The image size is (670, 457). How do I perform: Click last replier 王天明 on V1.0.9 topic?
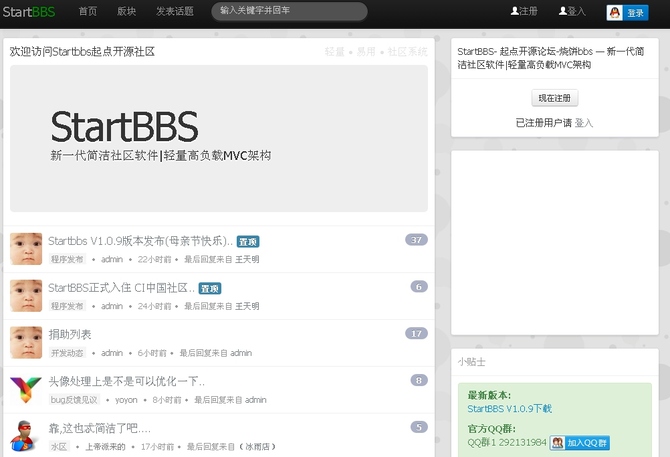pyautogui.click(x=247, y=259)
